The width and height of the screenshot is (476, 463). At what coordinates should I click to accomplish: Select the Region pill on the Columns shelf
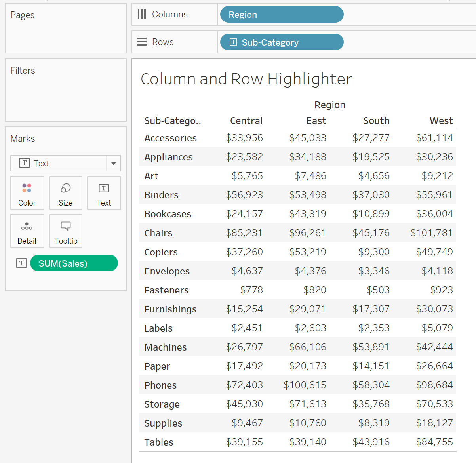point(281,14)
